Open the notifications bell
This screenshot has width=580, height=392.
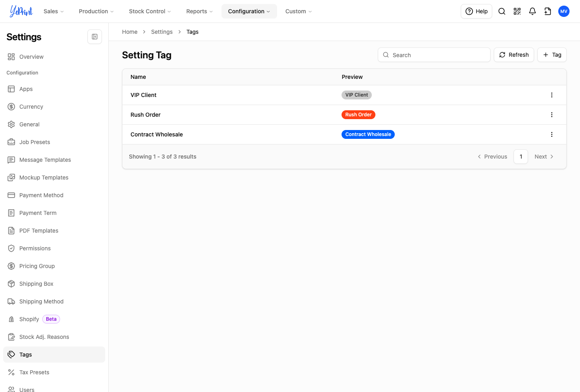[x=532, y=11]
